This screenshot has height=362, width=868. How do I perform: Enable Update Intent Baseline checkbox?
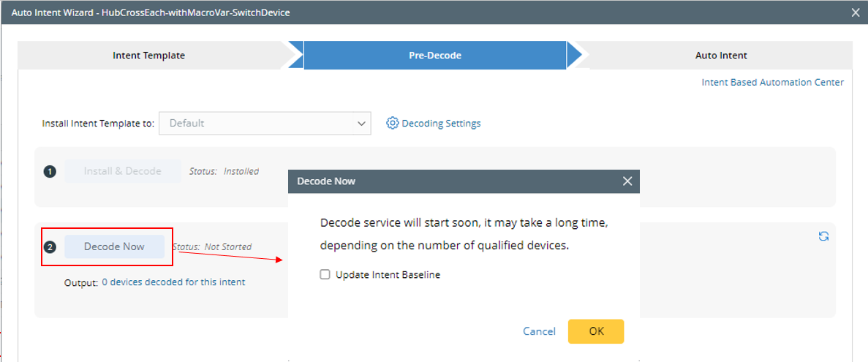pyautogui.click(x=325, y=275)
